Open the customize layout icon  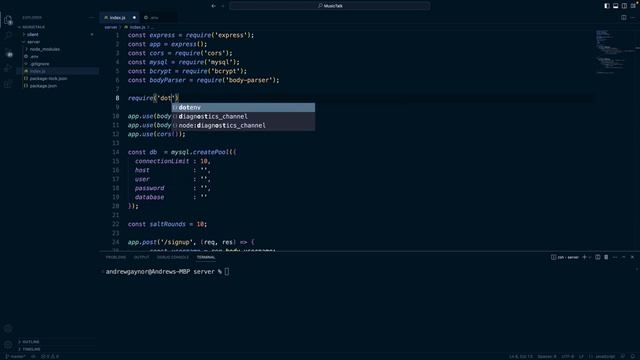point(633,6)
